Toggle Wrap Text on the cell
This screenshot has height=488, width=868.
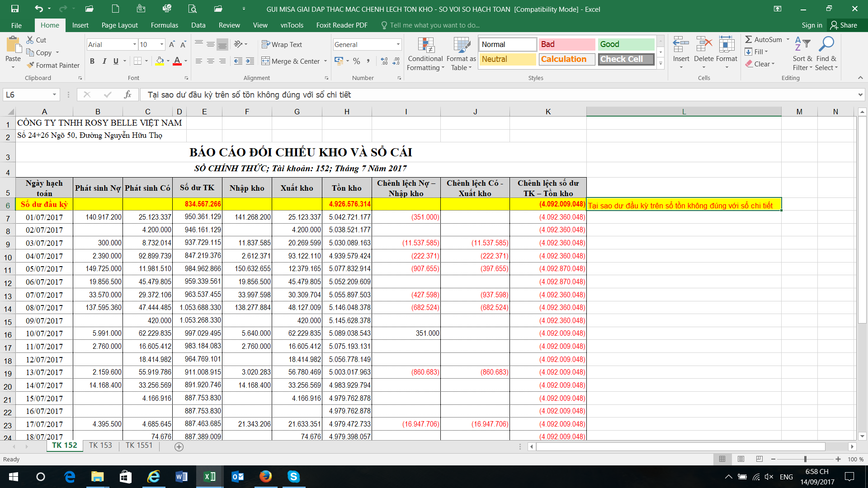point(282,44)
